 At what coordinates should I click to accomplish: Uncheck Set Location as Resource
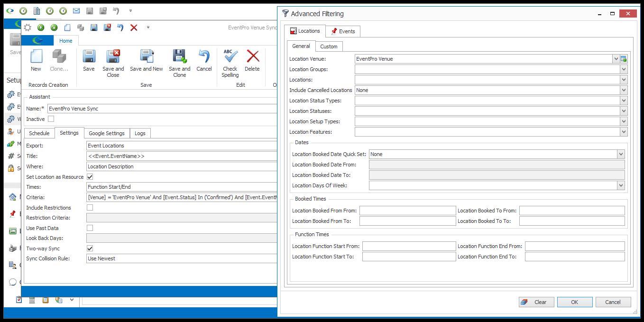90,177
